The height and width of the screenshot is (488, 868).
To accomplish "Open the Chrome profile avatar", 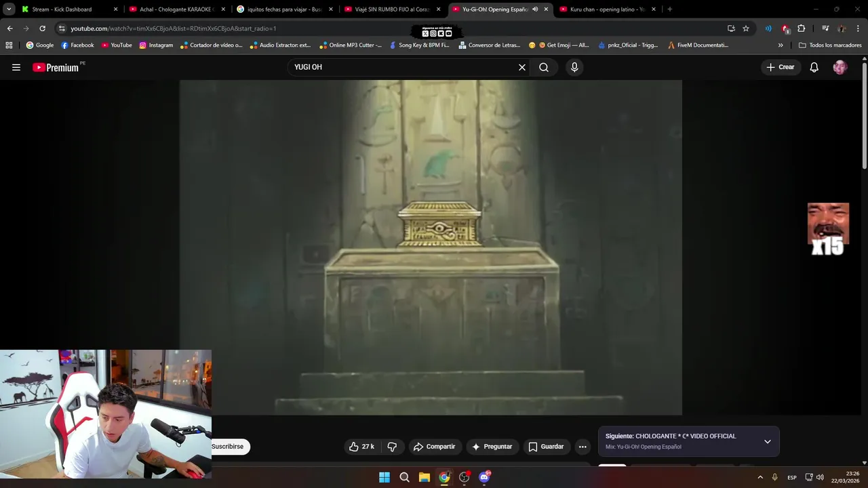I will pyautogui.click(x=842, y=28).
